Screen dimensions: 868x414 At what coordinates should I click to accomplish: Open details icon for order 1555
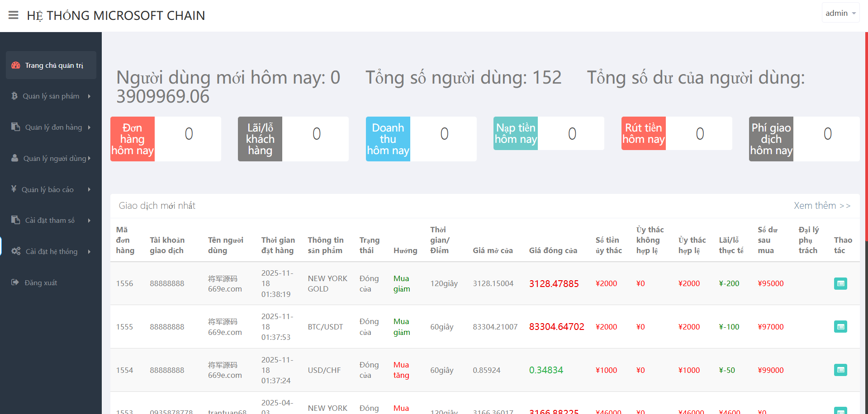pos(840,327)
